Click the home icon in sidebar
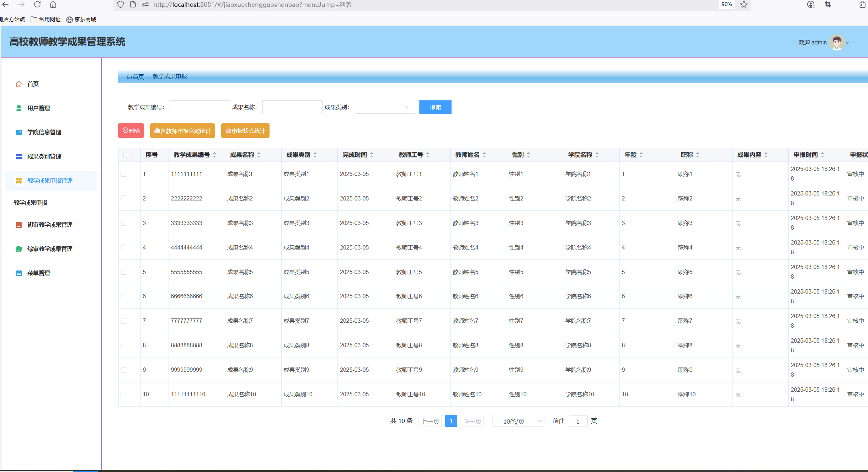 coord(19,84)
